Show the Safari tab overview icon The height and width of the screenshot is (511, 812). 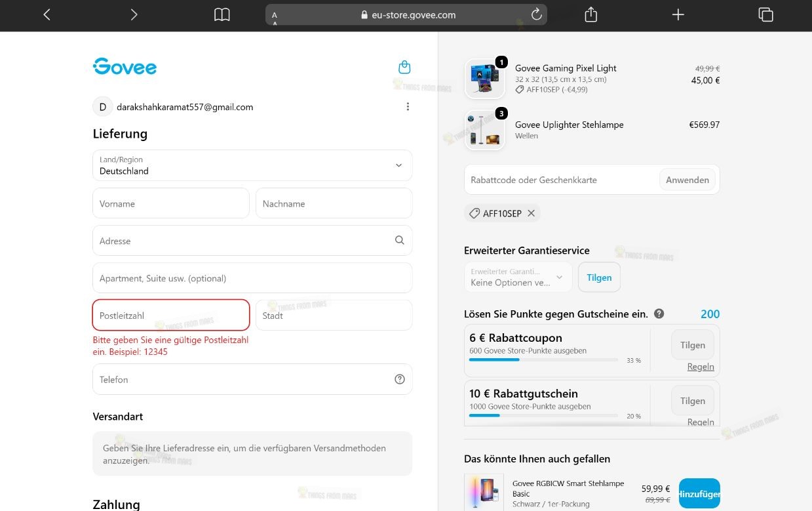765,14
